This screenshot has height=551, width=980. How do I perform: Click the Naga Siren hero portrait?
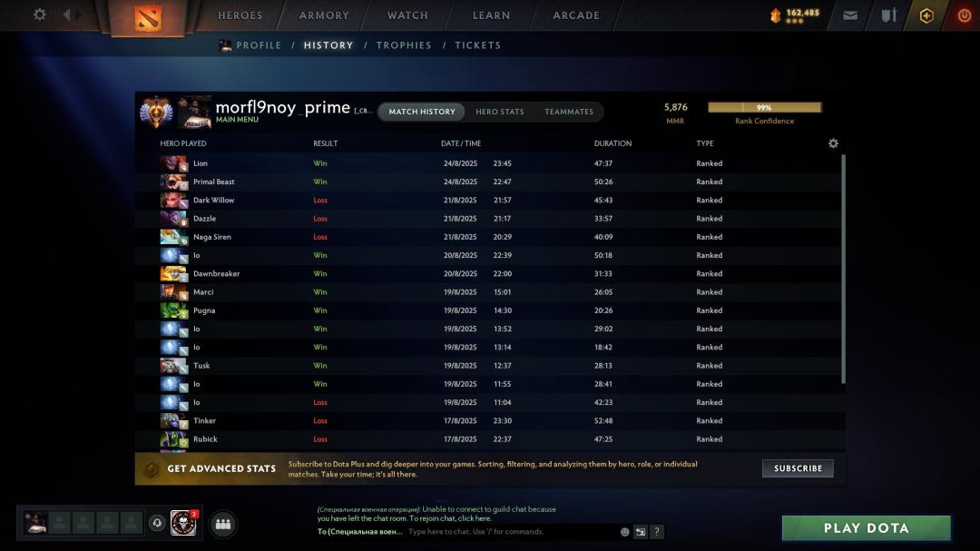[173, 237]
